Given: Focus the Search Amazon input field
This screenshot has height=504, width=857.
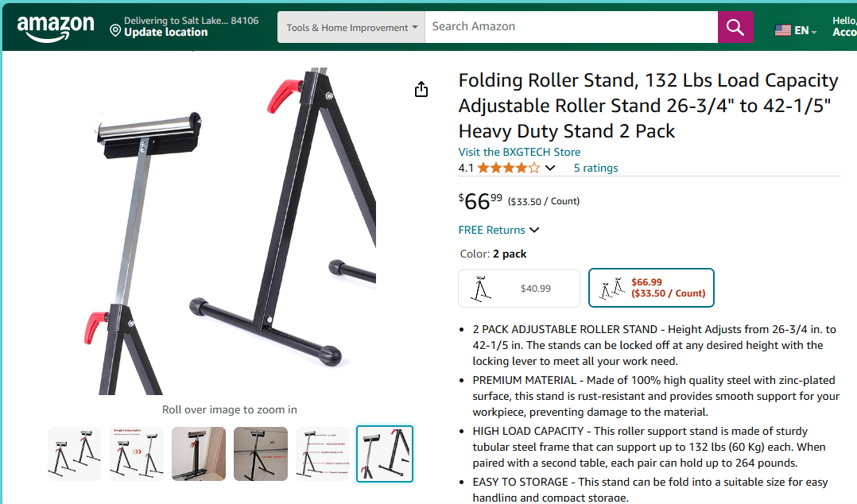Looking at the screenshot, I should click(x=571, y=27).
